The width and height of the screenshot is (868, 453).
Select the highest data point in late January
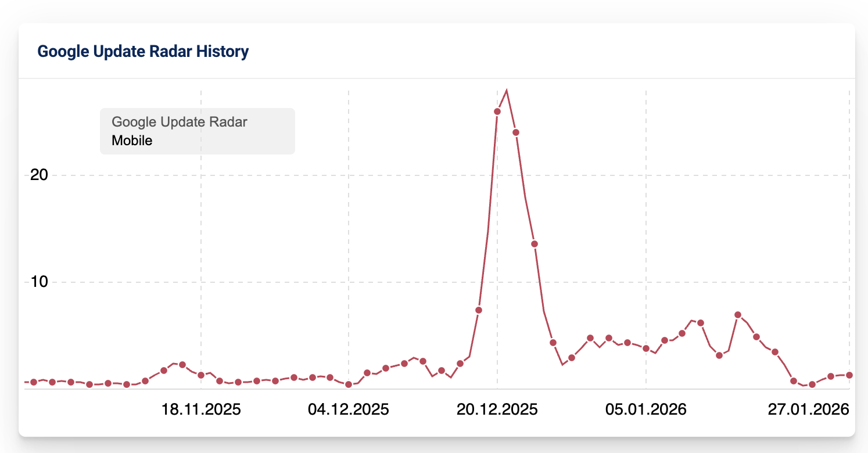click(x=738, y=315)
